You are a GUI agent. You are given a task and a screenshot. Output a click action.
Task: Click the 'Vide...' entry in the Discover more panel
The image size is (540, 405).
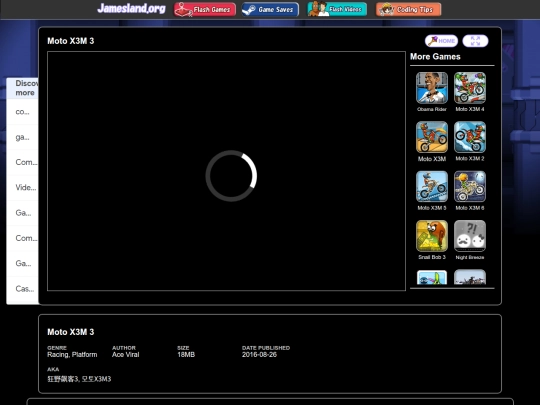(22, 188)
